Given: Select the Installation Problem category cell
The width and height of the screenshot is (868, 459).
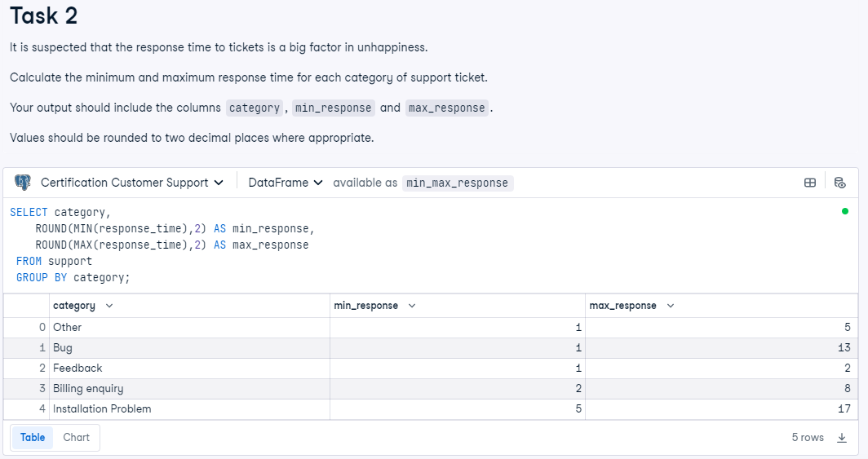Looking at the screenshot, I should [x=102, y=408].
